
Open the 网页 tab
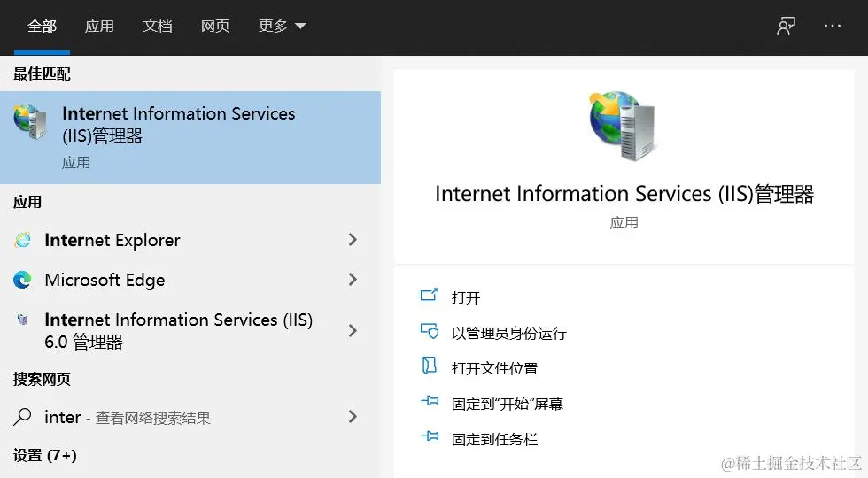pos(214,26)
